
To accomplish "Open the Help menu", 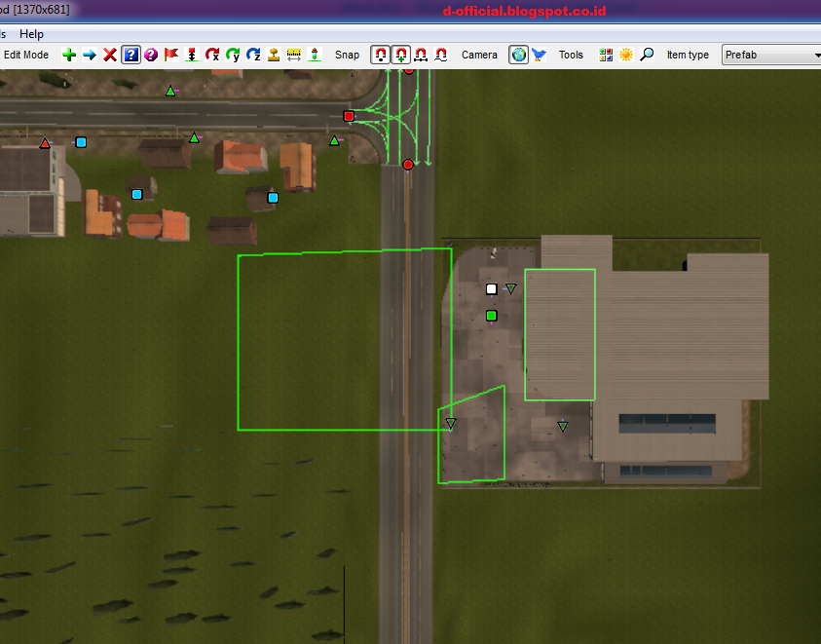I will pos(31,33).
